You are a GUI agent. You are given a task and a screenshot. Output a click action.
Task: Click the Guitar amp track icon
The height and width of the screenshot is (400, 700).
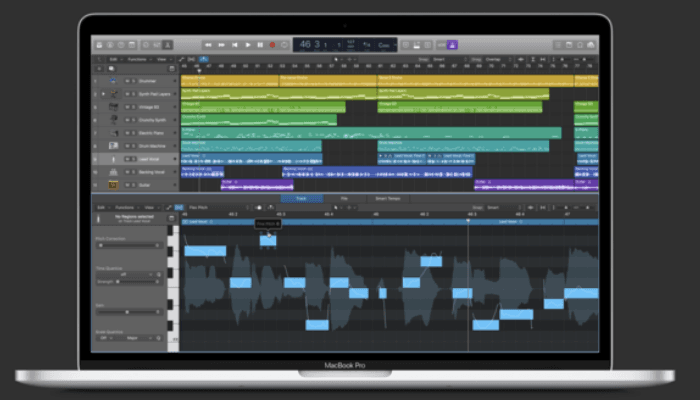[114, 185]
